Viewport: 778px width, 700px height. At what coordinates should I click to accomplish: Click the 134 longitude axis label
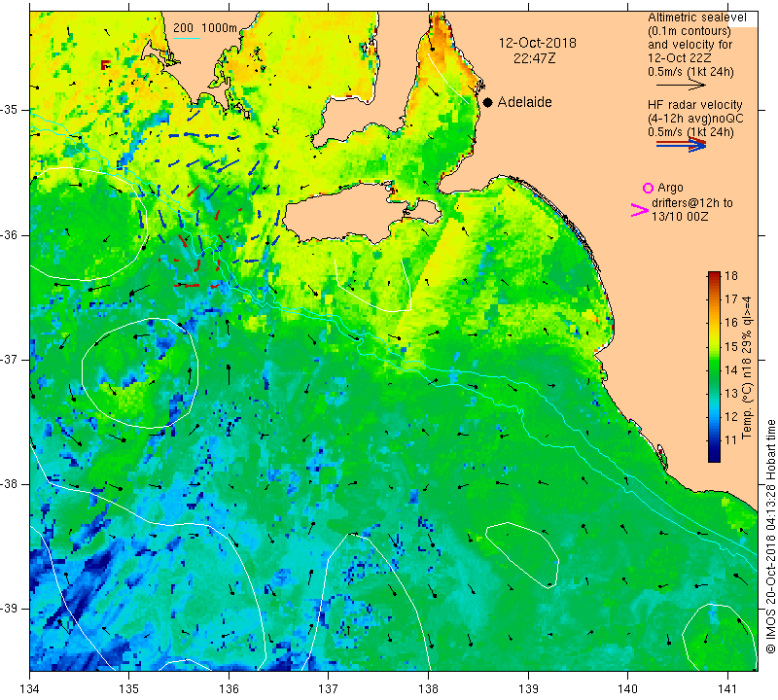coord(30,689)
